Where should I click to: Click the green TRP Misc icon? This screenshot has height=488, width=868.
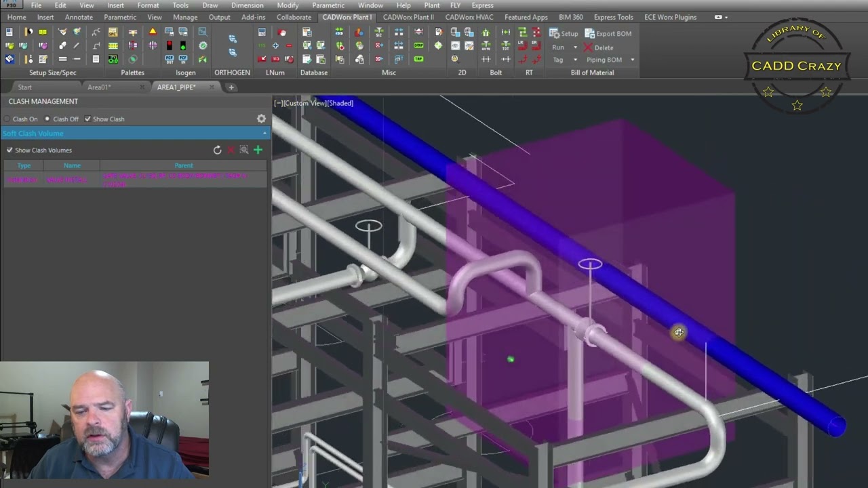click(x=418, y=59)
